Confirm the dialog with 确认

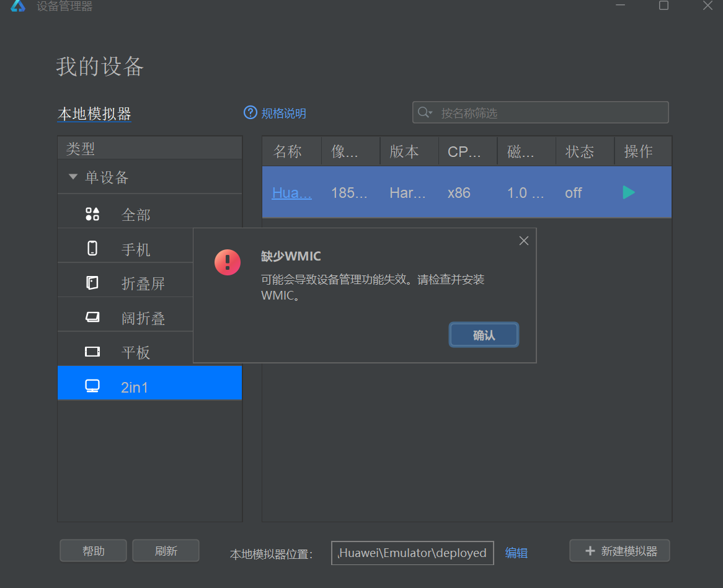(x=484, y=335)
